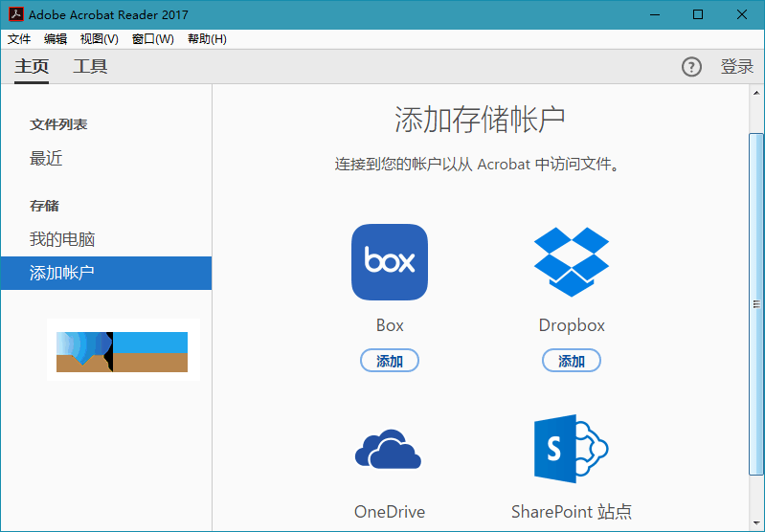This screenshot has width=765, height=532.
Task: Click the Box label text
Action: [390, 325]
